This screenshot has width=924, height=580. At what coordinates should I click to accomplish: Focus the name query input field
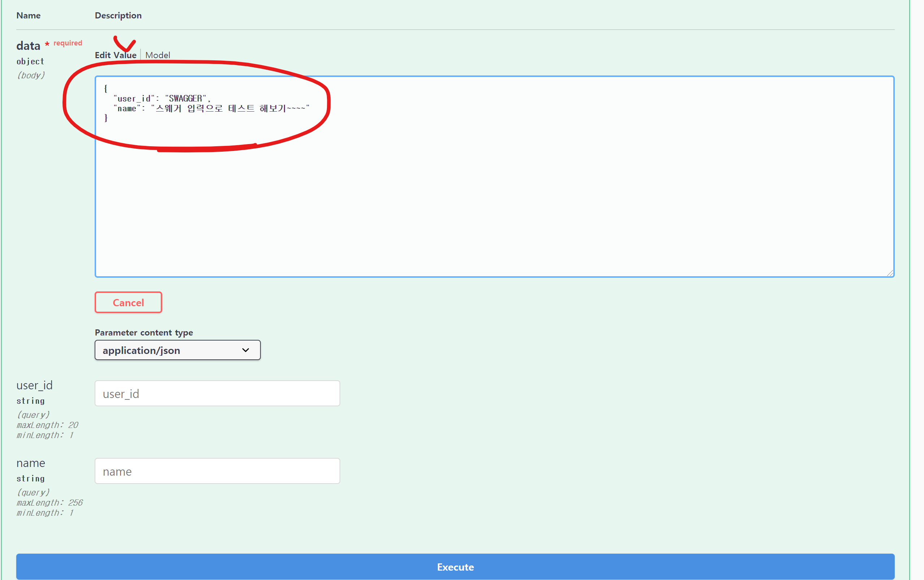click(217, 471)
